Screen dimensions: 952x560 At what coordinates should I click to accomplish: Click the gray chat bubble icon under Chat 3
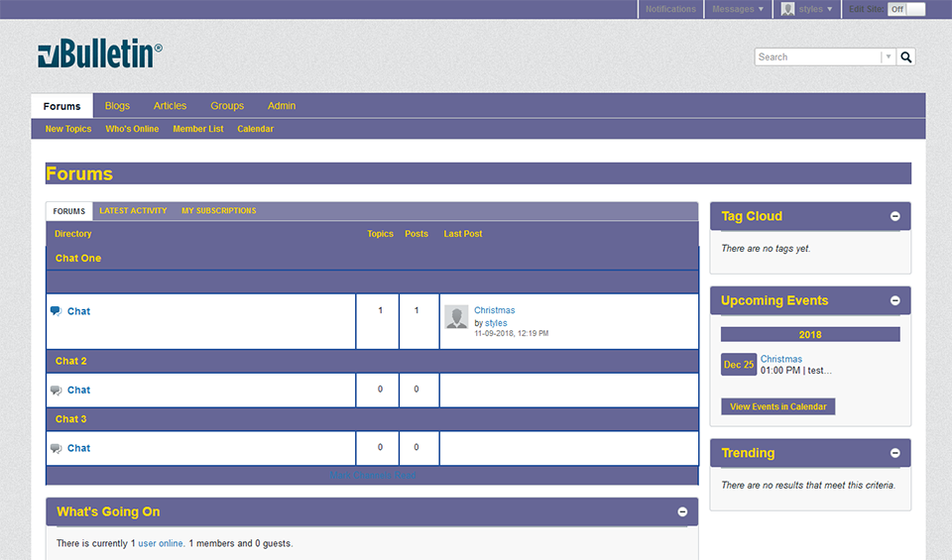56,448
